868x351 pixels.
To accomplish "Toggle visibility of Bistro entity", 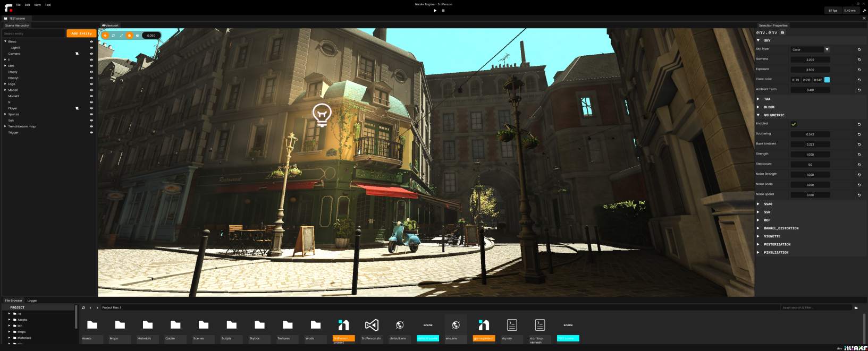I will (91, 41).
